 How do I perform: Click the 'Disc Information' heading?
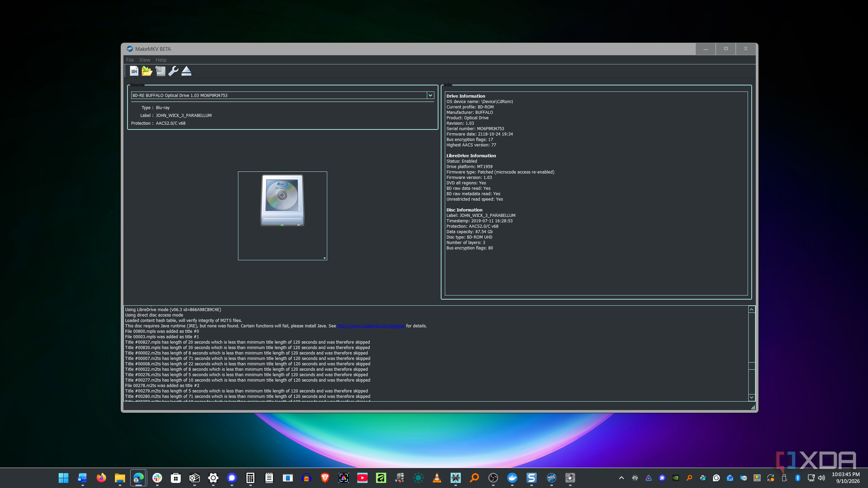click(464, 210)
